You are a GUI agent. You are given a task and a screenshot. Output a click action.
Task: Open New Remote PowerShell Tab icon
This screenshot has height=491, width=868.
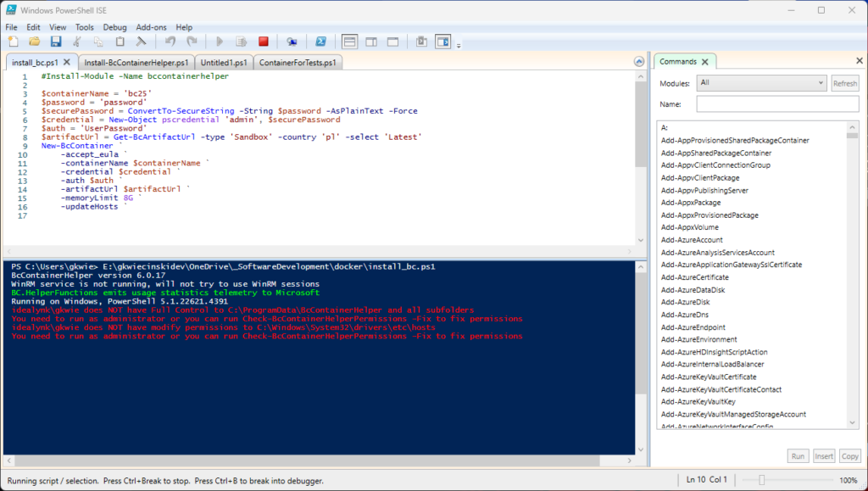point(292,41)
